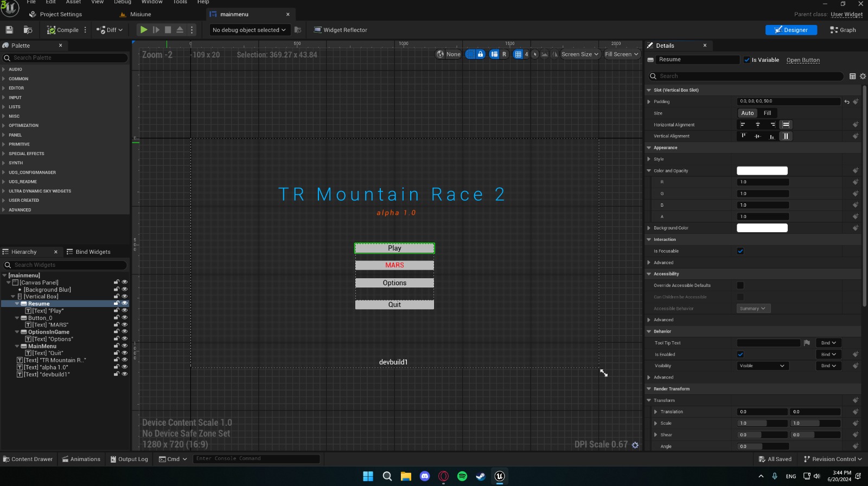Click the Save asset floppy disk icon
The height and width of the screenshot is (486, 868).
coord(9,30)
